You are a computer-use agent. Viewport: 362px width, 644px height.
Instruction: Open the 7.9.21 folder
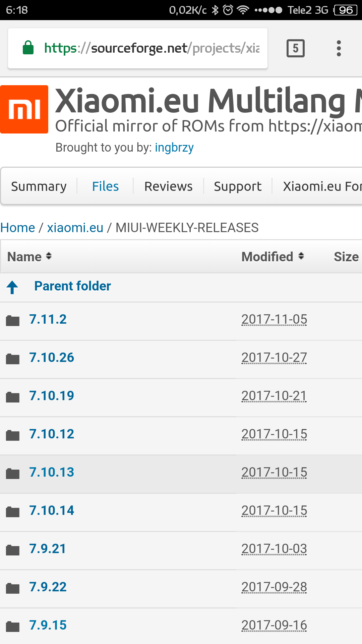(x=48, y=549)
